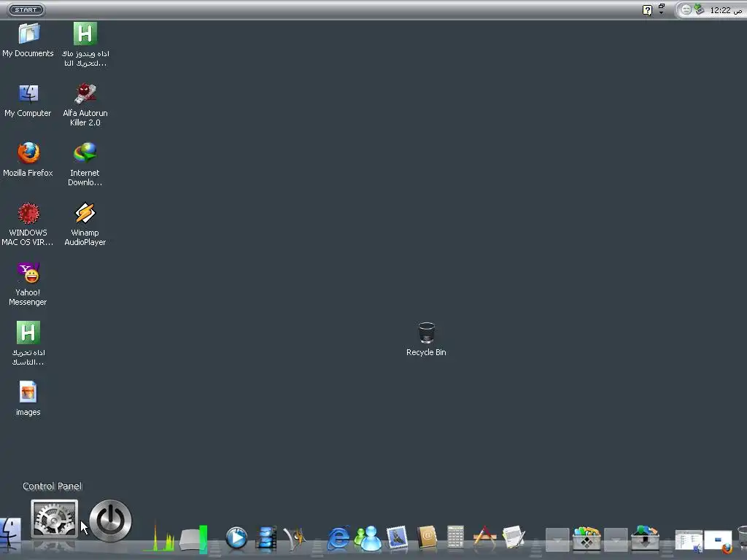The width and height of the screenshot is (747, 560).
Task: Open the film strip movie icon in dock
Action: (266, 538)
